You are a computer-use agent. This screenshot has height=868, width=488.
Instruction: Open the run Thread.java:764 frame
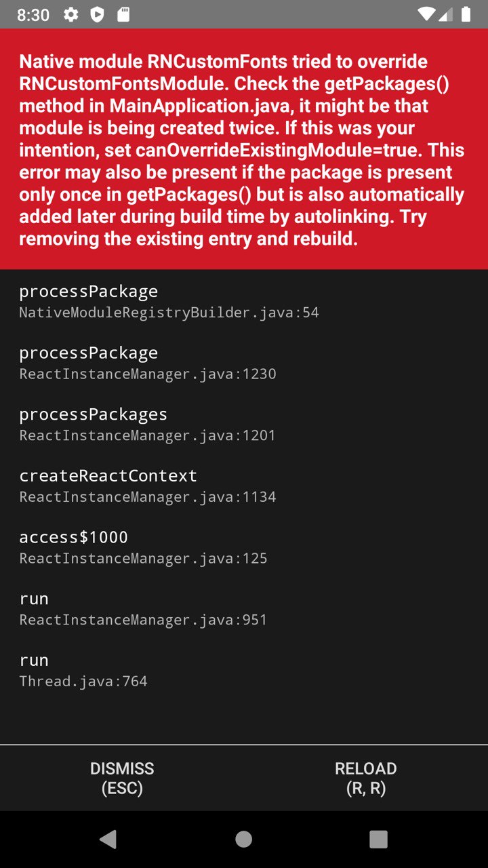click(244, 670)
